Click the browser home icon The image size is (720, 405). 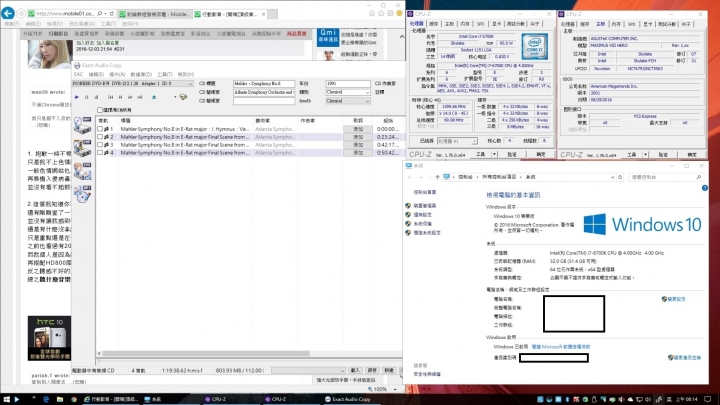pos(371,14)
